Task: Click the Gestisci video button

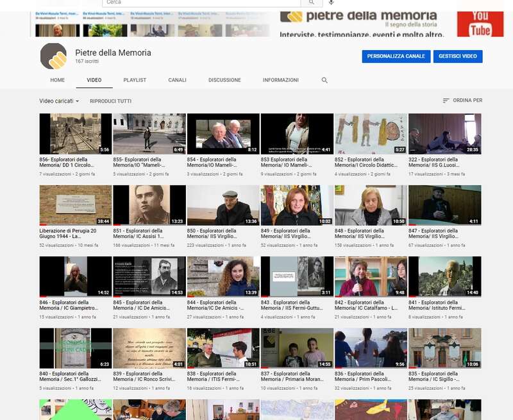Action: 457,56
